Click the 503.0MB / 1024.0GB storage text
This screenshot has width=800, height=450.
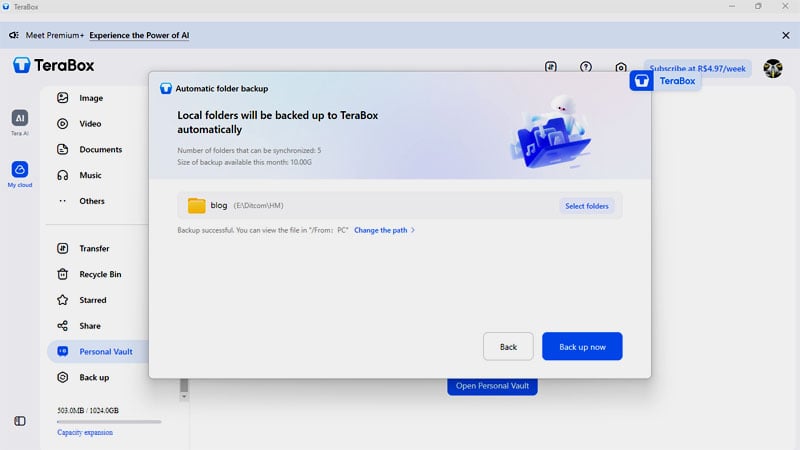pyautogui.click(x=88, y=411)
